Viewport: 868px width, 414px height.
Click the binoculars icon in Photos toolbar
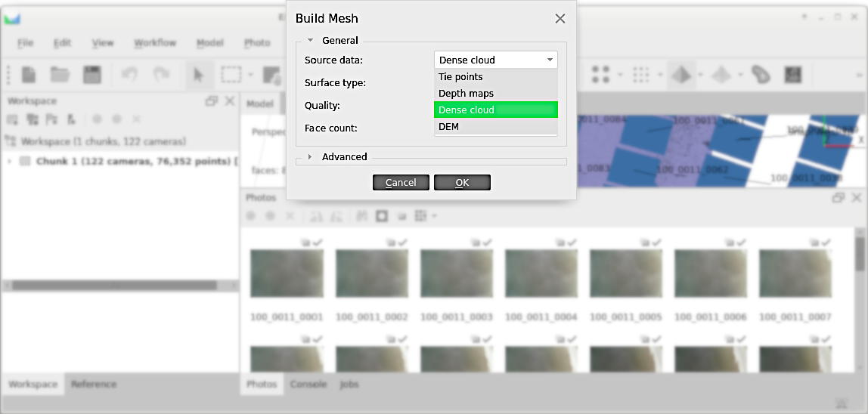pos(363,216)
